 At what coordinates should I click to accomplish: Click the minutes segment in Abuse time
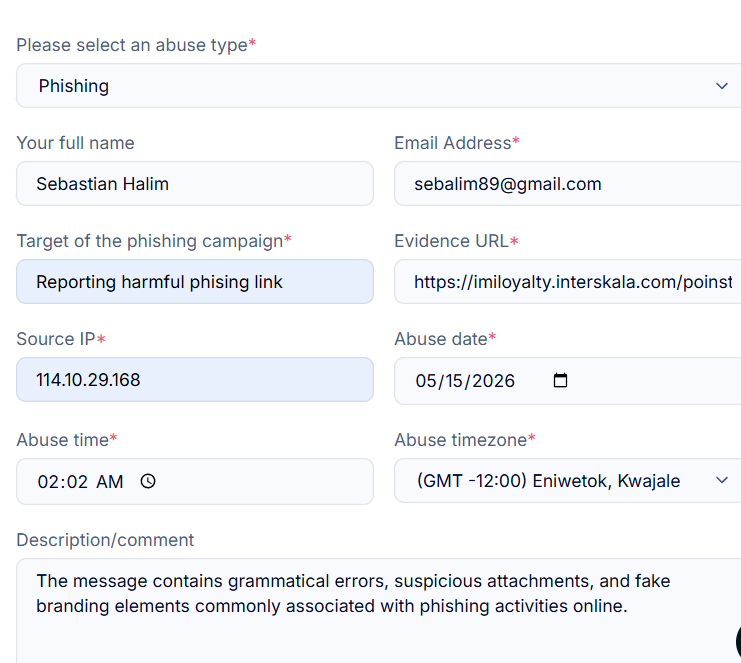(x=77, y=482)
